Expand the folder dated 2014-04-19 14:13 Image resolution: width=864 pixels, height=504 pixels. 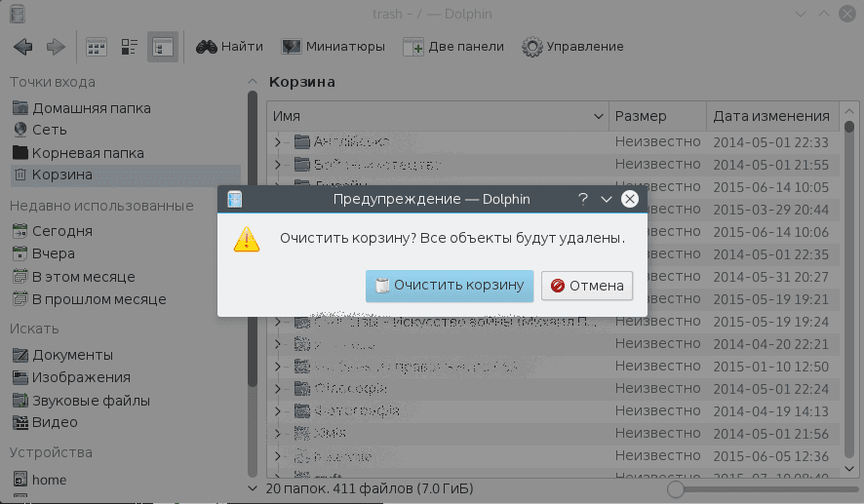278,411
